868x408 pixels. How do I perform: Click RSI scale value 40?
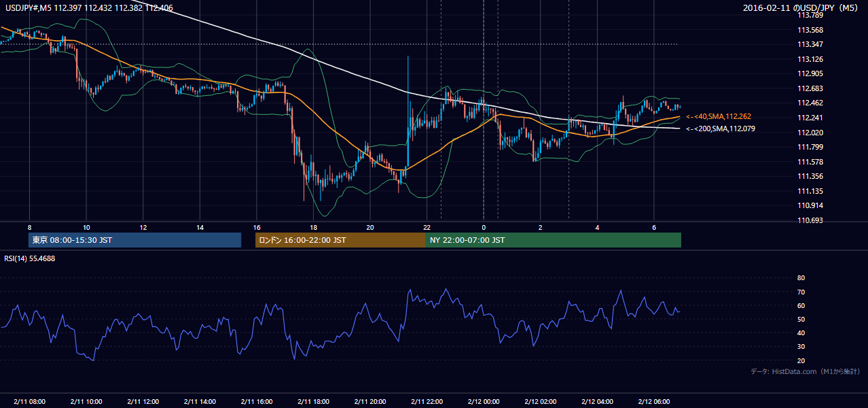point(801,333)
